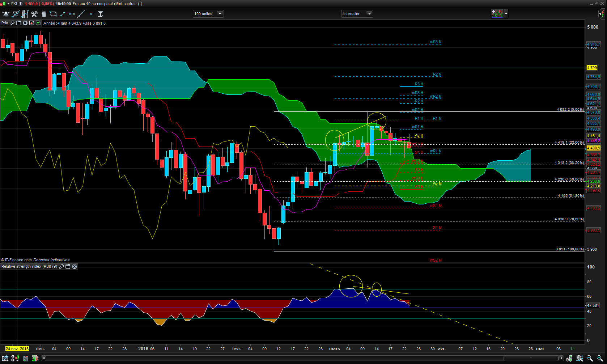Screen dimensions: 607x364
Task: Click the 4 582,2 (0,00%) Fibonacci label
Action: pos(570,109)
